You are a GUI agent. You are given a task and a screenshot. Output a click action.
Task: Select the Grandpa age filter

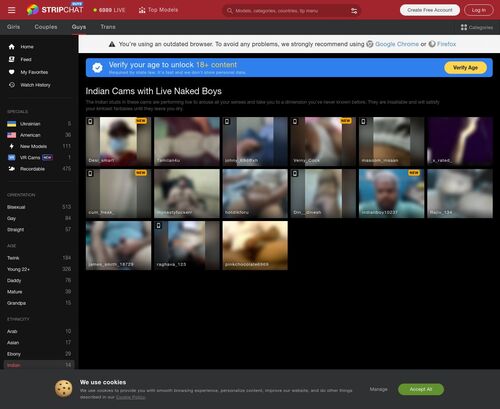pyautogui.click(x=39, y=303)
